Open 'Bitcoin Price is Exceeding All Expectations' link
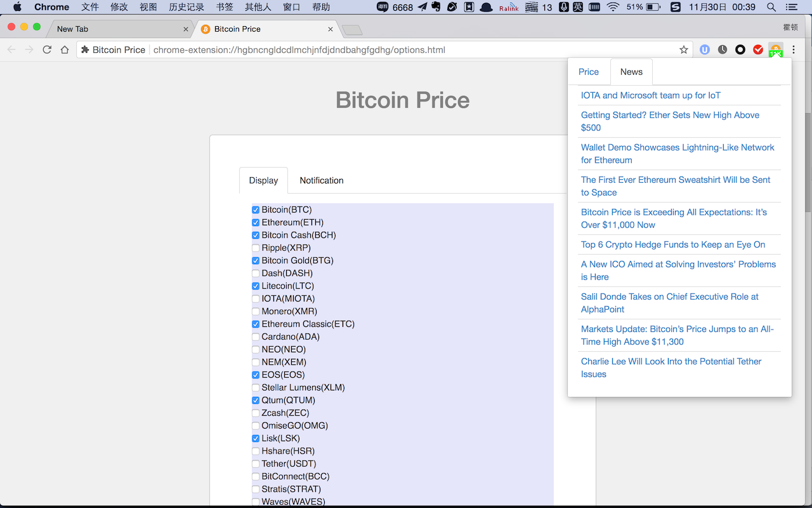 674,218
